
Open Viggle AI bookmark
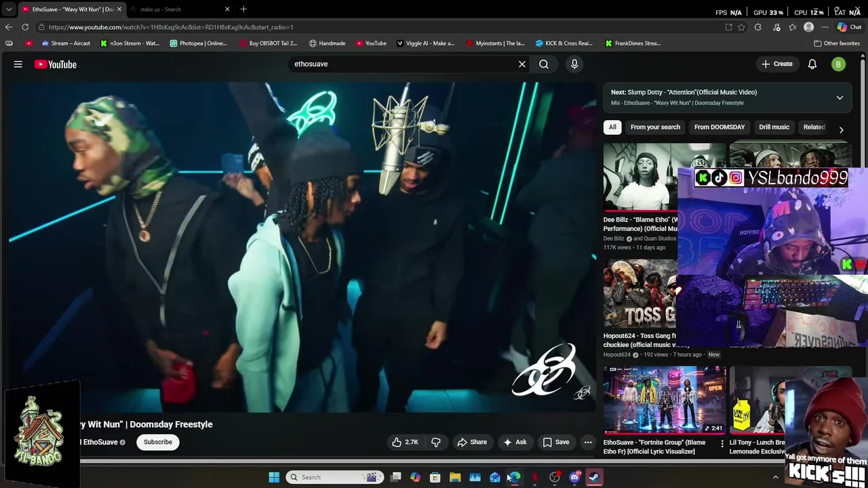click(426, 43)
